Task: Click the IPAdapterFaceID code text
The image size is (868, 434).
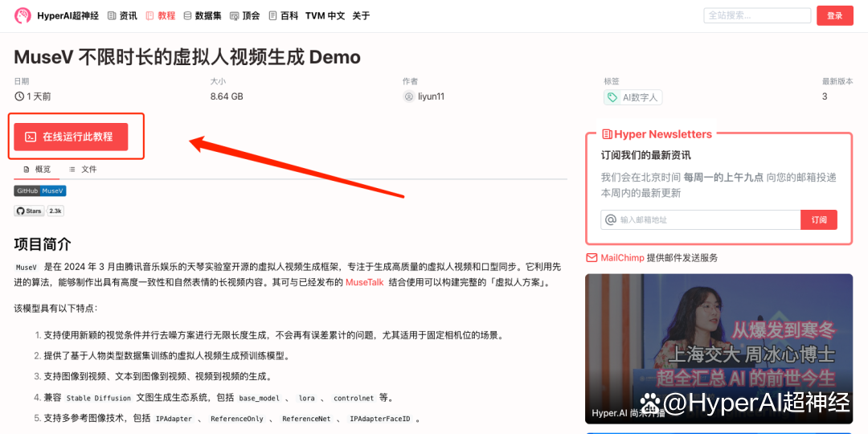Action: coord(379,419)
